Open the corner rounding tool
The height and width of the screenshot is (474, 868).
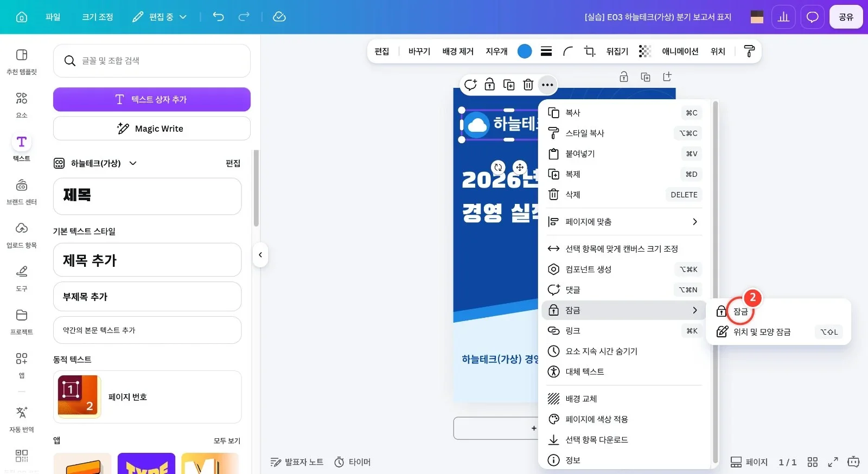568,51
